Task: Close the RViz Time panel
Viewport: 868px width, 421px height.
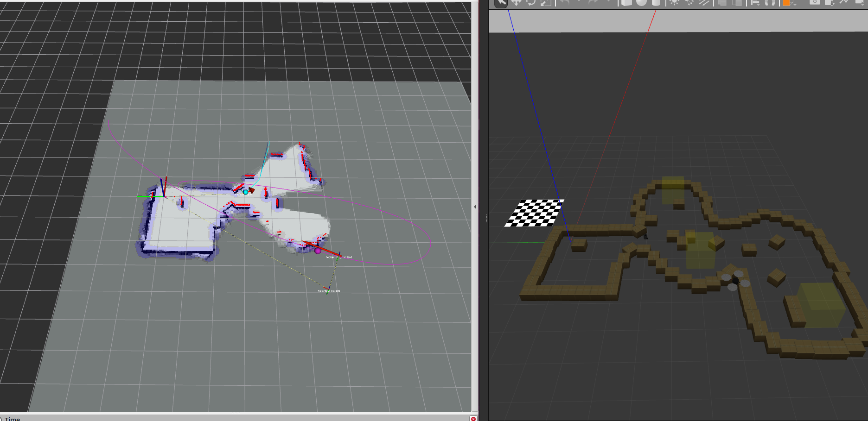Action: click(473, 419)
